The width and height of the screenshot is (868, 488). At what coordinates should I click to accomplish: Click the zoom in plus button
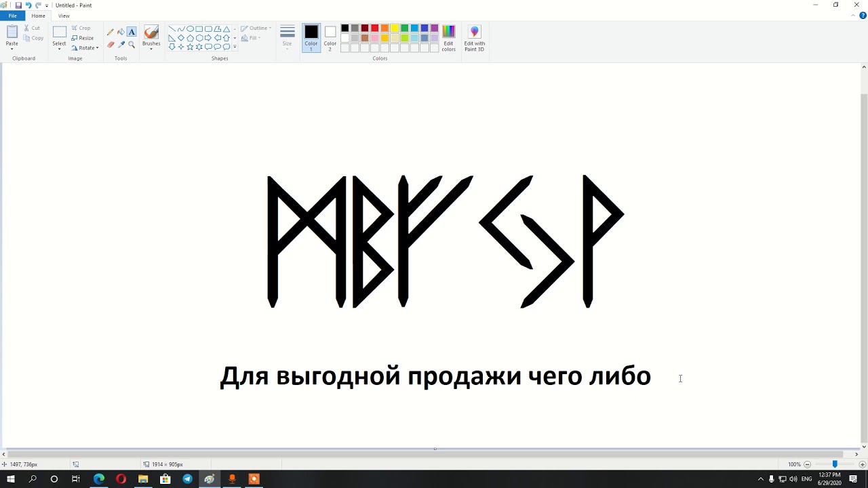tap(863, 464)
